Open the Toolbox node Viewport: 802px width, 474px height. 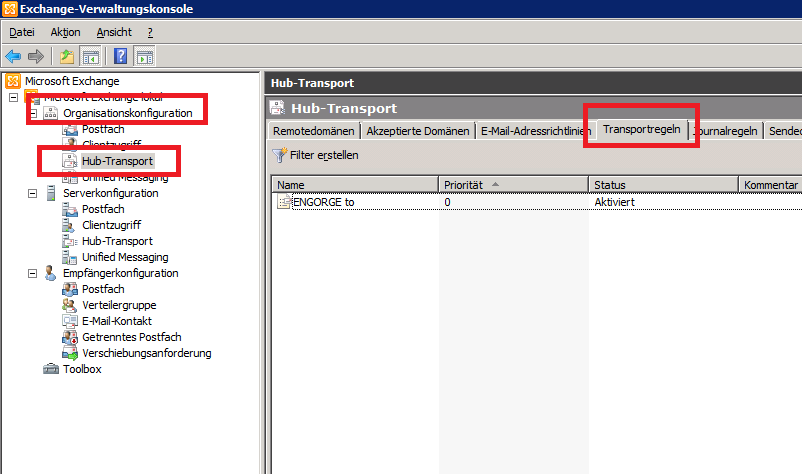[x=82, y=369]
